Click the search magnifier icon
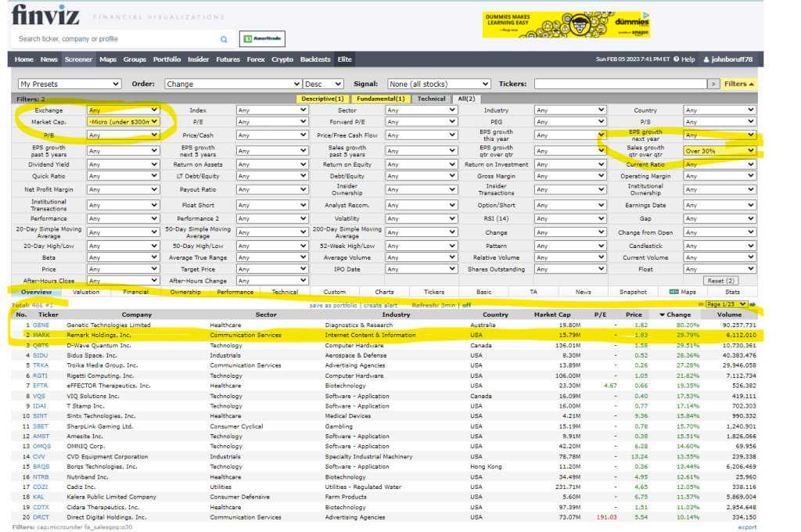This screenshot has height=532, width=801. point(224,39)
